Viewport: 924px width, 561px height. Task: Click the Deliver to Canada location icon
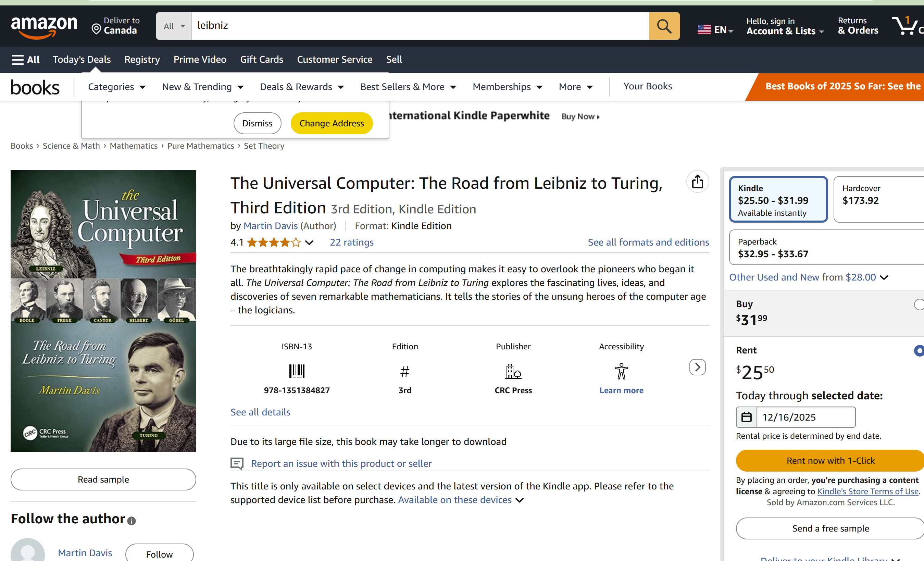point(96,29)
